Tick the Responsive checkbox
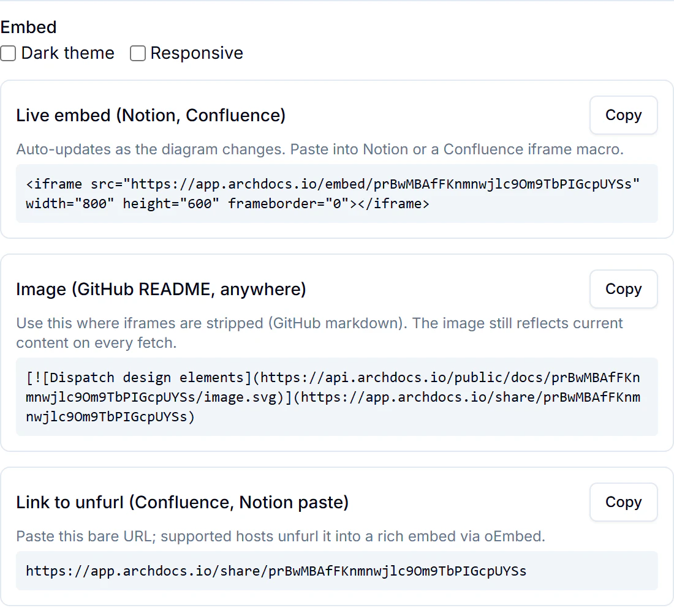The image size is (674, 616). coord(138,53)
